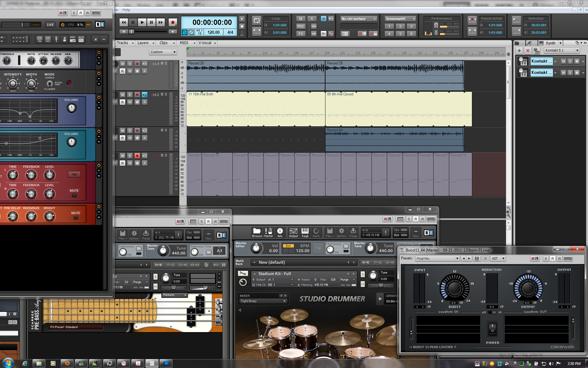Click the PDC override button
Viewport: 588px width, 368px height.
click(301, 26)
